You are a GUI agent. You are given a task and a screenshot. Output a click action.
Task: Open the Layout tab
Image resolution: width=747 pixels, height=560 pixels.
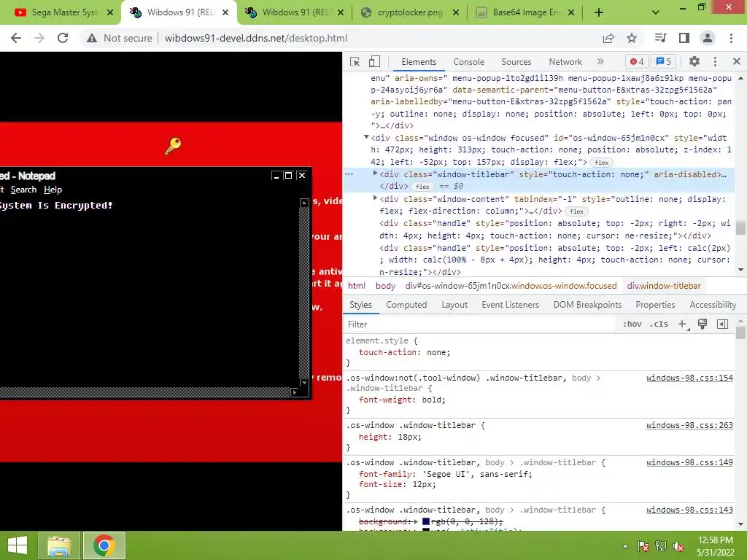tap(454, 305)
